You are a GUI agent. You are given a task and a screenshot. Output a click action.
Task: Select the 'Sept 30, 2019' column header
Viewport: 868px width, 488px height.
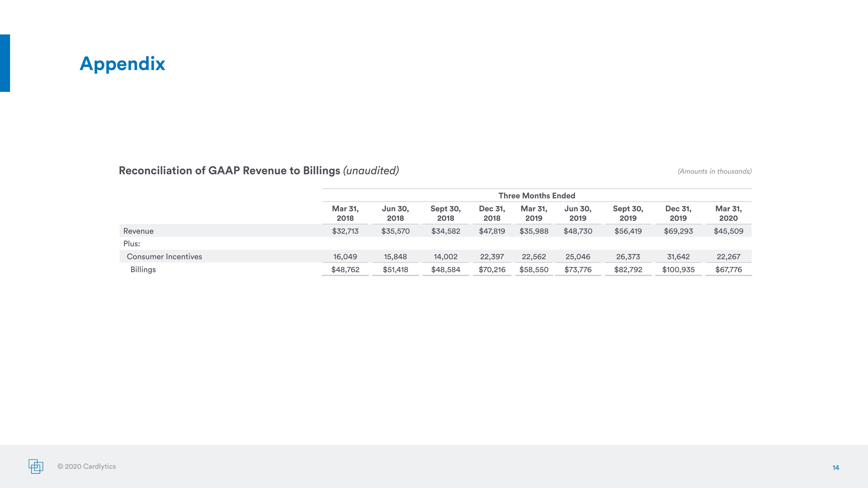tap(628, 213)
